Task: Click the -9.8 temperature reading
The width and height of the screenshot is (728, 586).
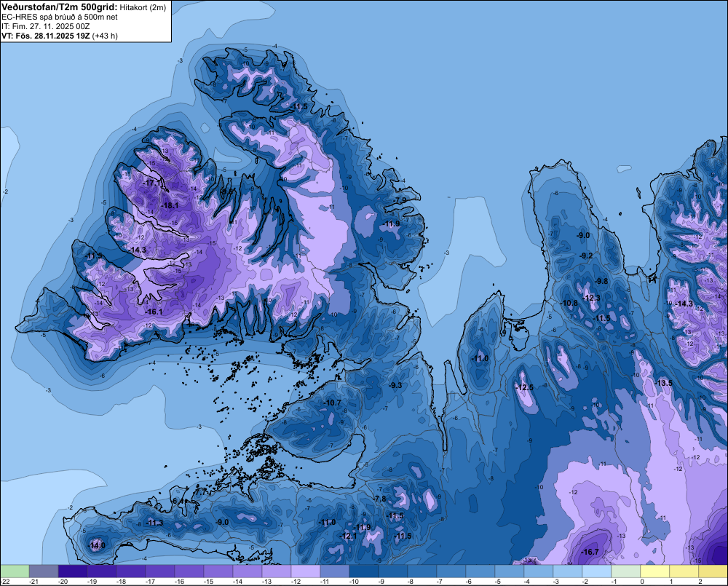Action: pos(601,282)
